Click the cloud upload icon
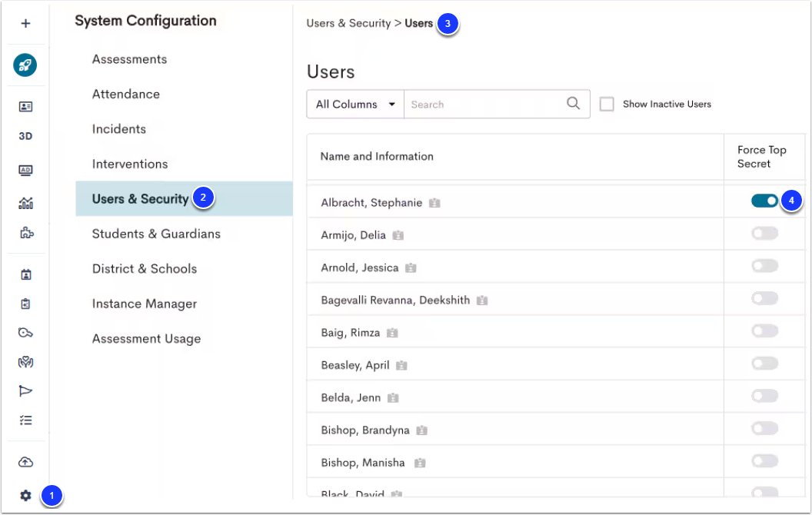The height and width of the screenshot is (515, 812). 25,462
